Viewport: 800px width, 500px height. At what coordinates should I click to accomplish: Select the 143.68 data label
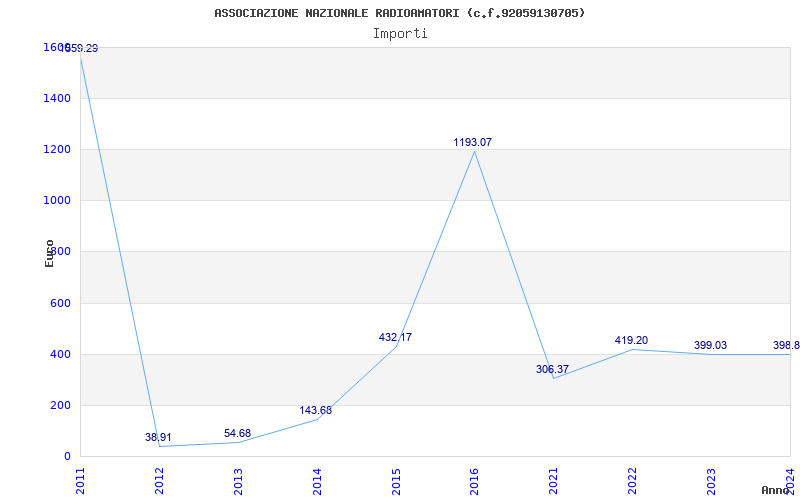point(315,410)
